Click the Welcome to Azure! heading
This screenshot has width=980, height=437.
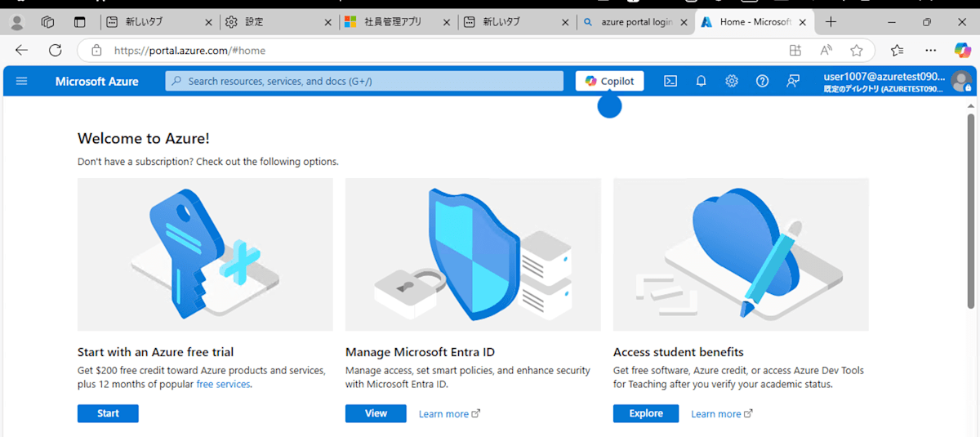click(x=144, y=138)
